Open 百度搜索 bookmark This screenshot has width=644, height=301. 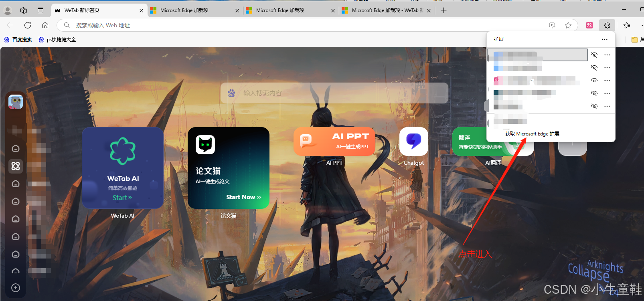point(18,40)
